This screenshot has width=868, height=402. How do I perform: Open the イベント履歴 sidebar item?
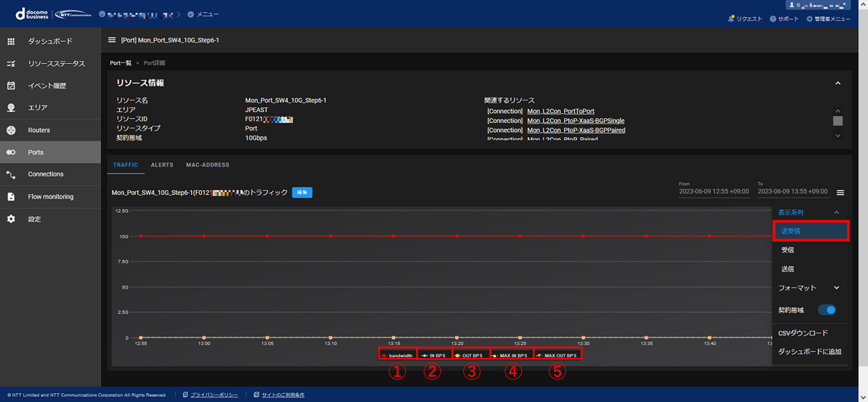(51, 86)
